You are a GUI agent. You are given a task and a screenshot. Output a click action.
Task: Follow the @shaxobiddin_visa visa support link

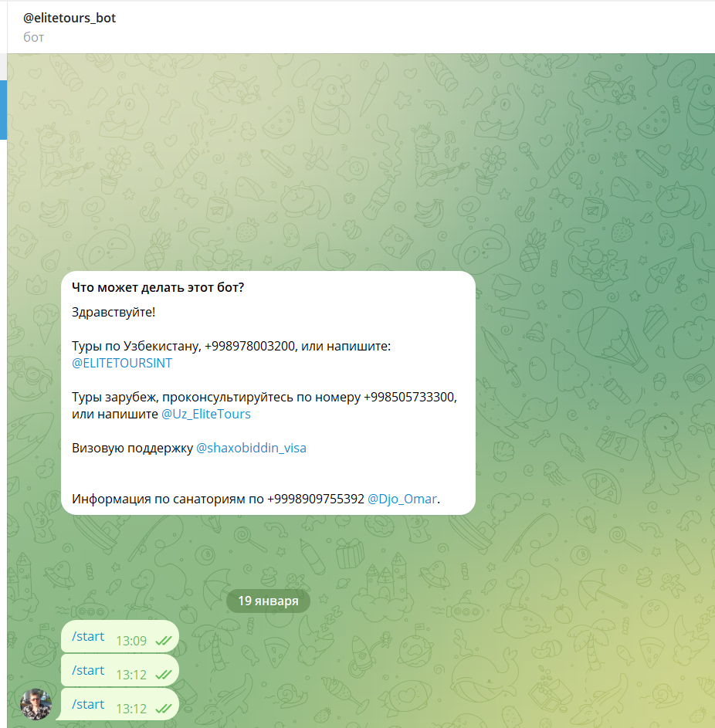point(251,448)
